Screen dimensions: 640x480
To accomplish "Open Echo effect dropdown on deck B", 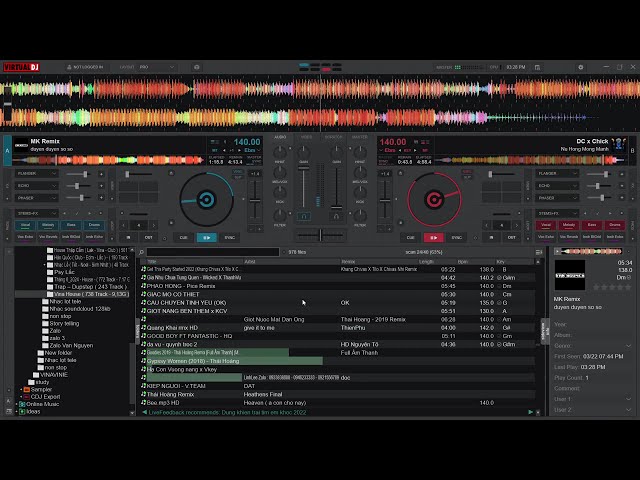I will pyautogui.click(x=557, y=186).
